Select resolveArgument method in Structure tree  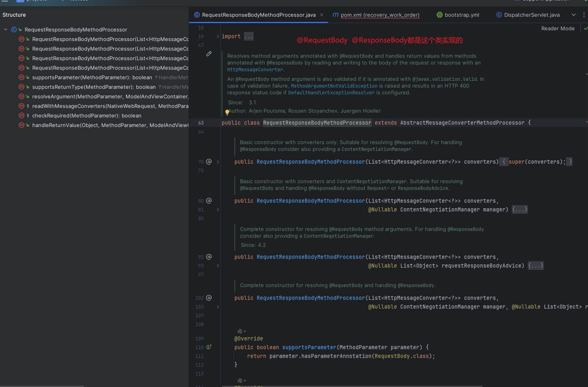click(110, 96)
